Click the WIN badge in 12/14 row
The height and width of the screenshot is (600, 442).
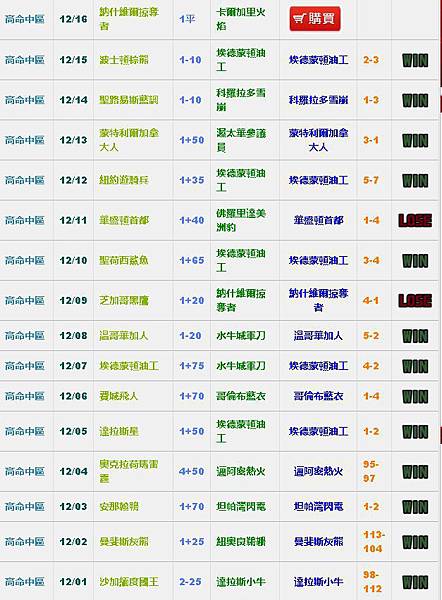tap(415, 100)
